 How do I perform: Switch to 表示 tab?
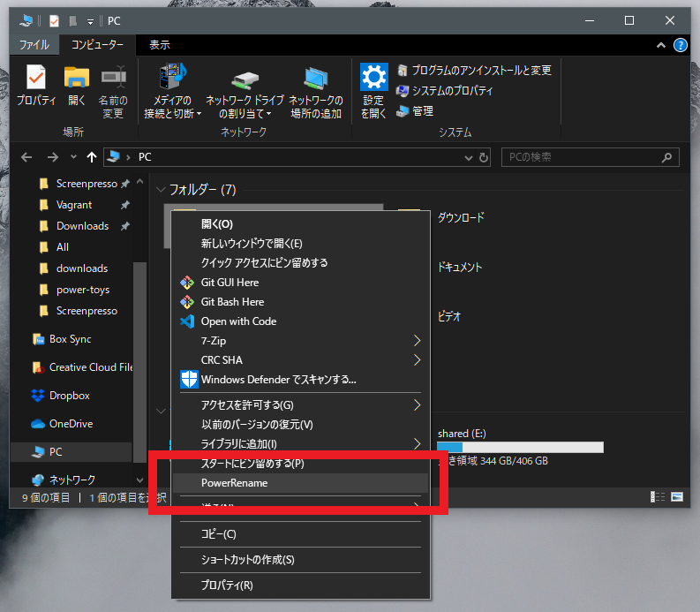[160, 45]
